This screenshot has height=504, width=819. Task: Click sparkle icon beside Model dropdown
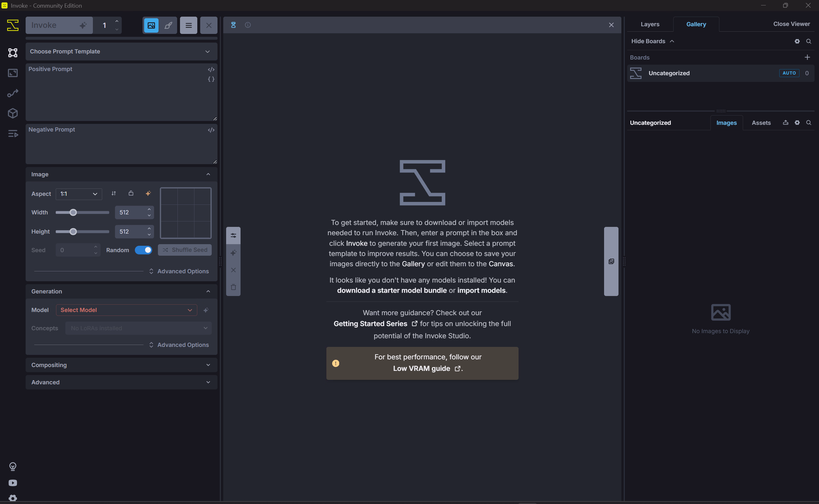[206, 310]
